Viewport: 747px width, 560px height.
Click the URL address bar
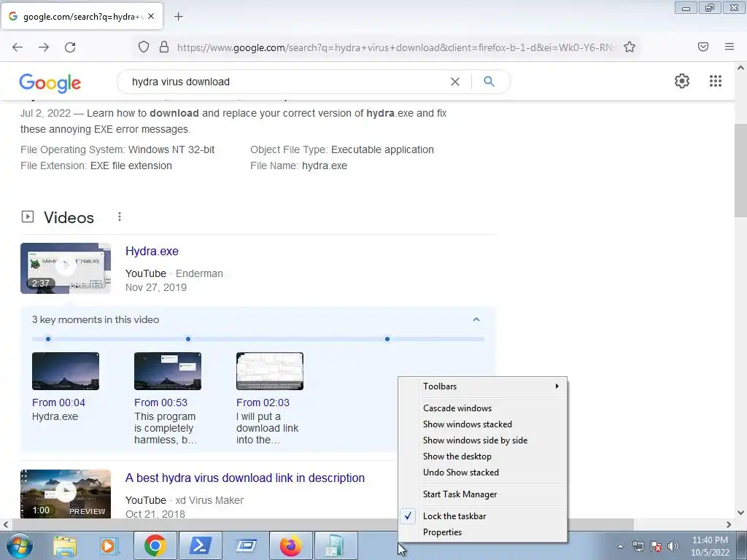(395, 47)
